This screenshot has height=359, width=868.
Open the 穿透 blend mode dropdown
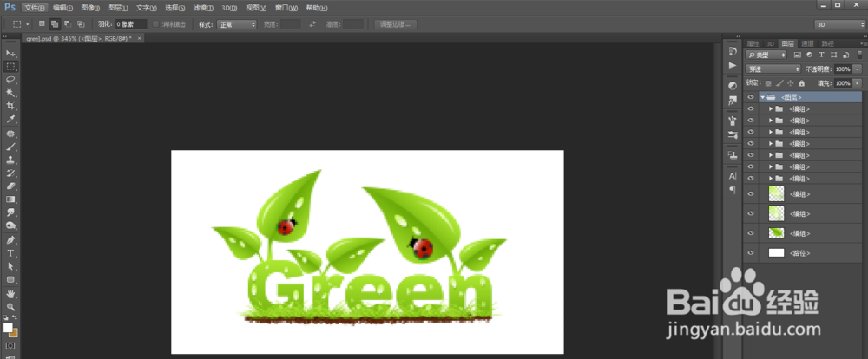(773, 69)
